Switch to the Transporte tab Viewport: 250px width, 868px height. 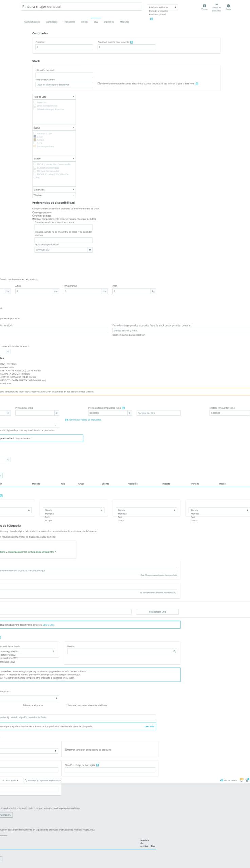[x=69, y=22]
